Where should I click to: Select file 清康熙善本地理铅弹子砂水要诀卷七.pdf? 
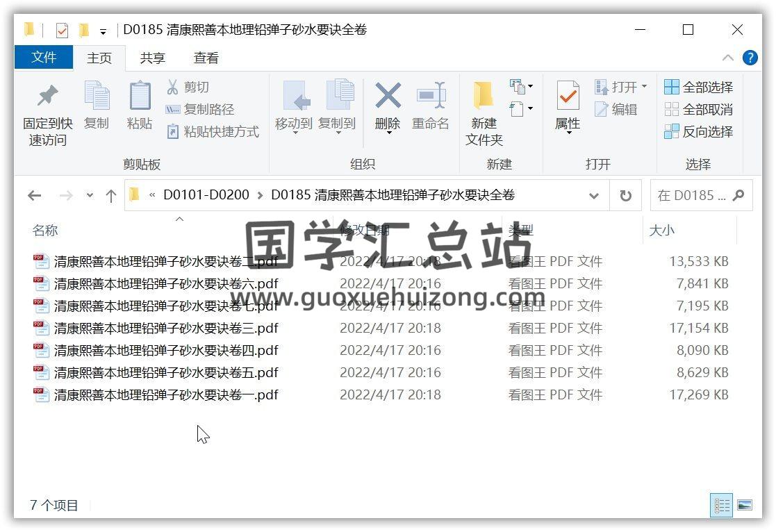166,306
